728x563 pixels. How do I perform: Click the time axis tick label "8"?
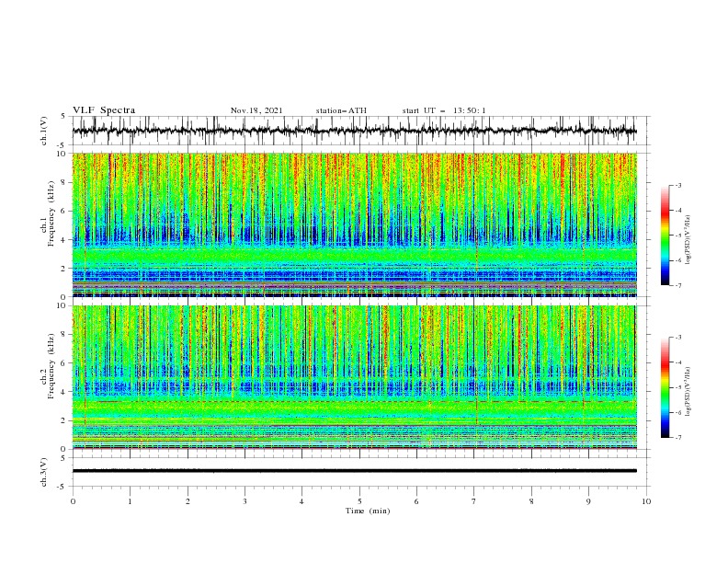point(531,501)
